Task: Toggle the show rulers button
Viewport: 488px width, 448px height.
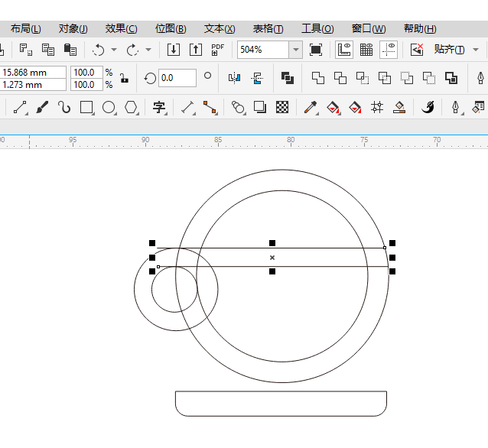Action: 345,50
